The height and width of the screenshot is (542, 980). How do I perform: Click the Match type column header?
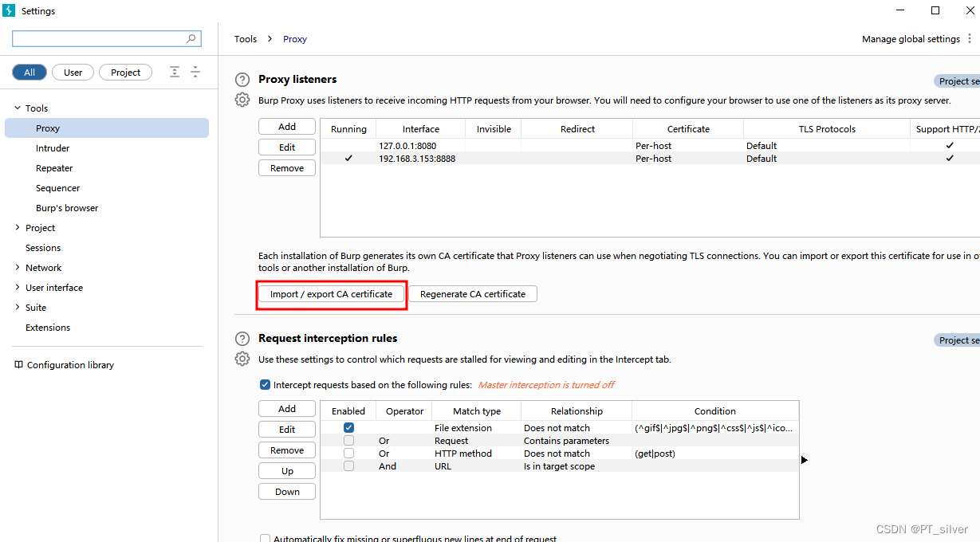click(477, 411)
